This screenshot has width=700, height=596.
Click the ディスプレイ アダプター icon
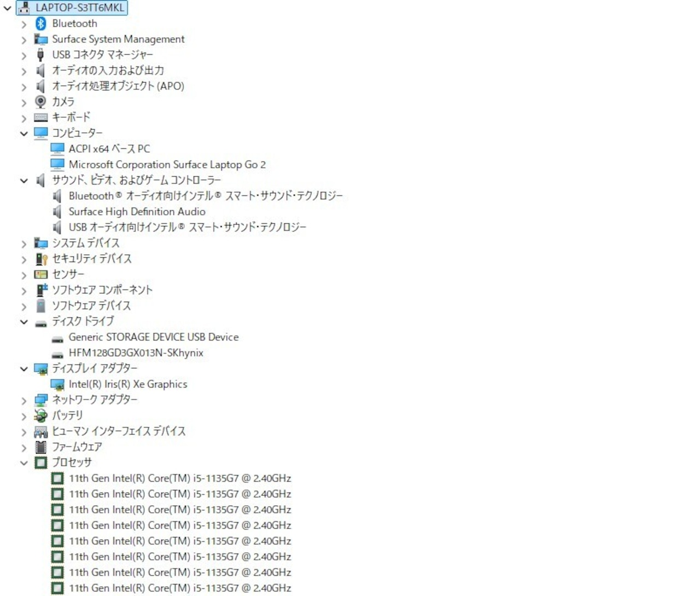tap(40, 369)
